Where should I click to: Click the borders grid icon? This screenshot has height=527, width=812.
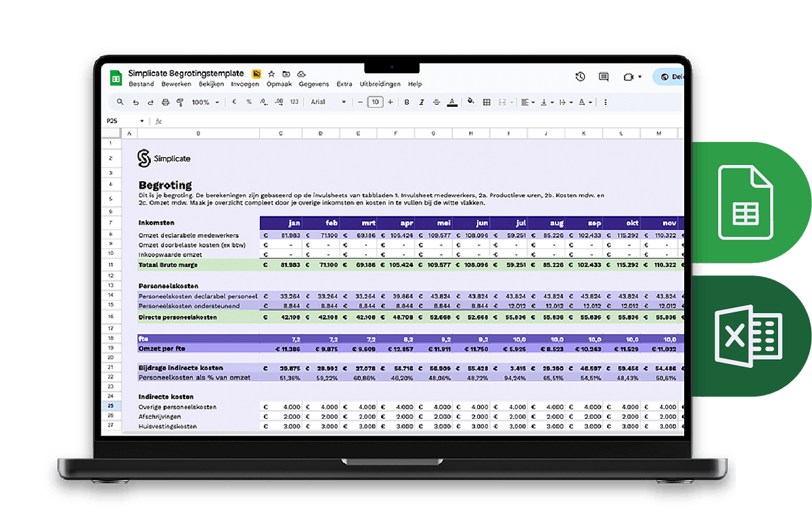pyautogui.click(x=487, y=102)
